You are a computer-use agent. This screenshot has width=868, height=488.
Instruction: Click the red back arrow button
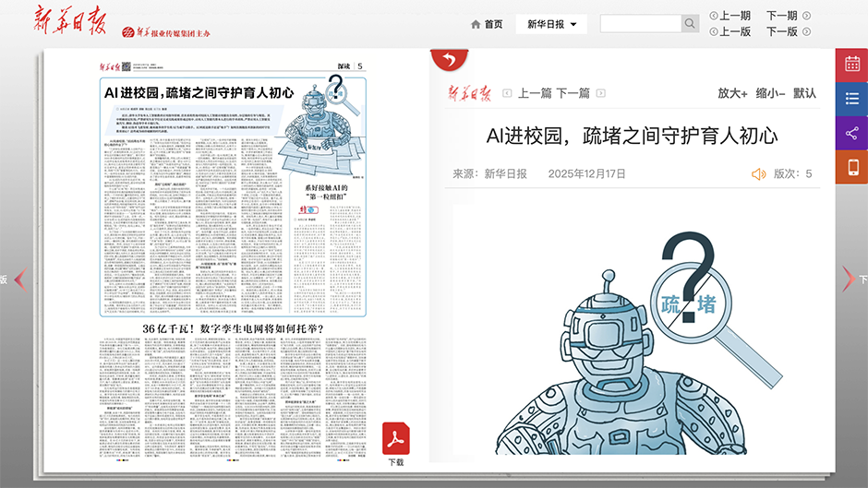point(449,60)
